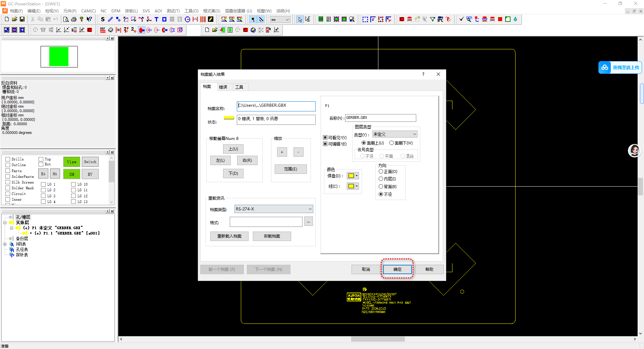Click the 上(U) move button
Image resolution: width=644 pixels, height=349 pixels.
coord(233,149)
